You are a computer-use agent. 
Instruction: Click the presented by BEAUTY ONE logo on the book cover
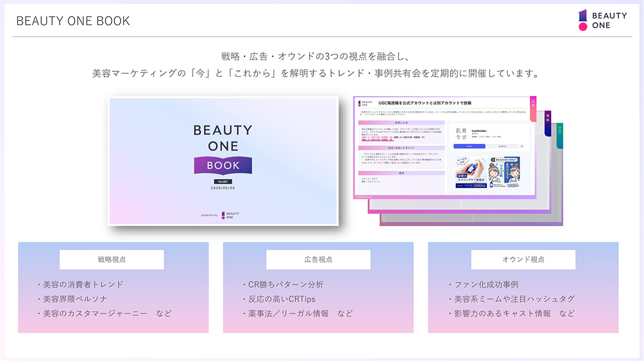(x=221, y=215)
